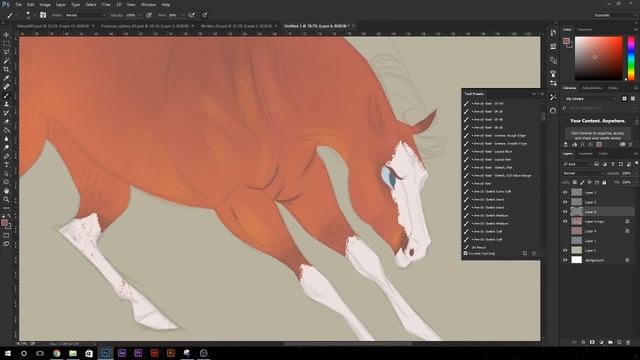
Task: Select the Move tool
Action: click(6, 35)
